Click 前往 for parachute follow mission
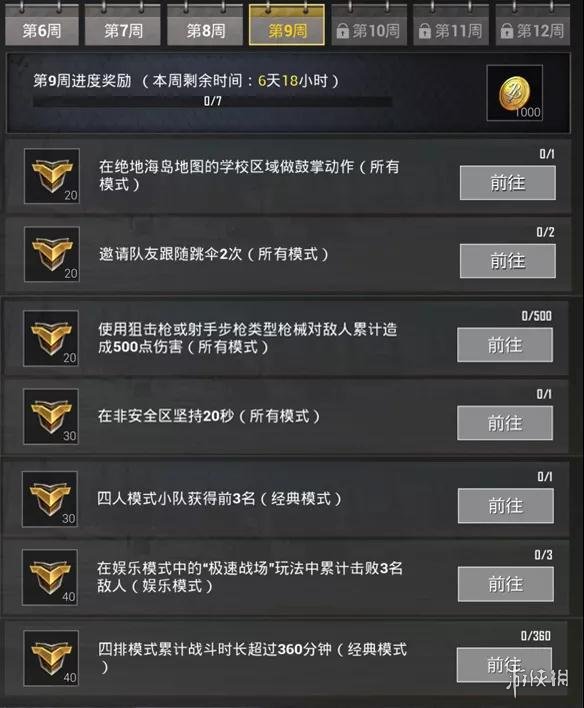 pos(508,261)
